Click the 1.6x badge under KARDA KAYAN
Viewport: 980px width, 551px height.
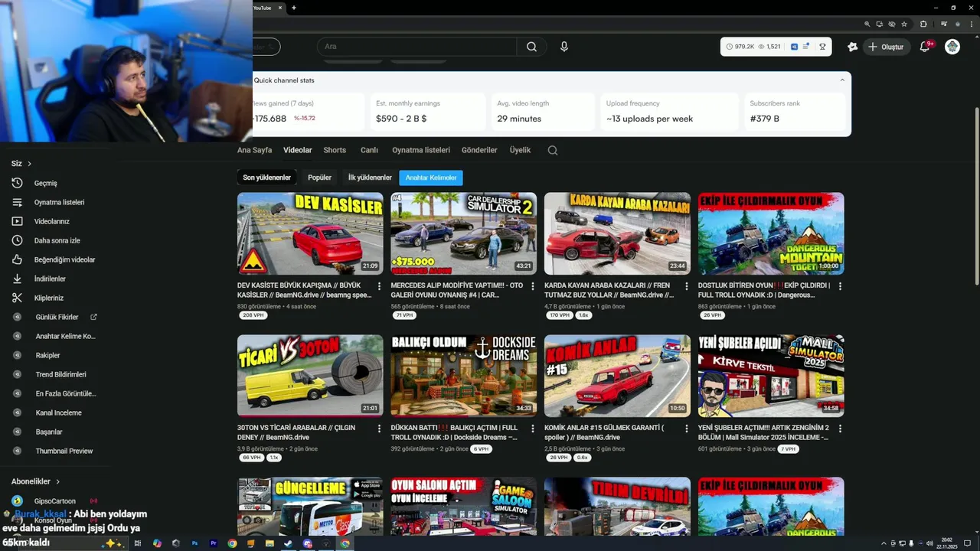(x=583, y=315)
